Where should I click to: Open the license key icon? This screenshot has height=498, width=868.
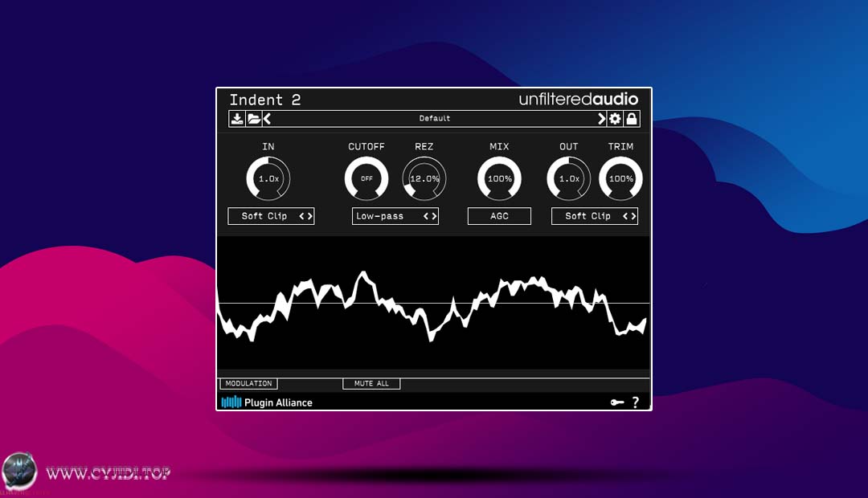tap(617, 402)
